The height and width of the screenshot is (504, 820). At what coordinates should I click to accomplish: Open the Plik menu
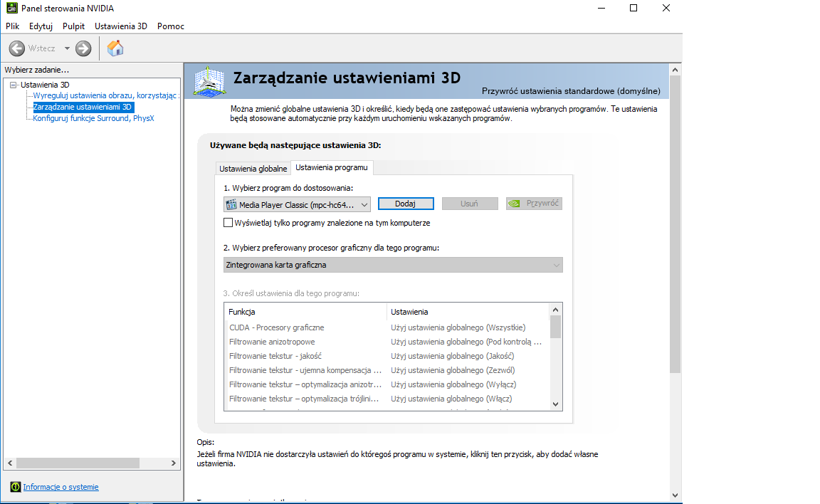tap(13, 26)
